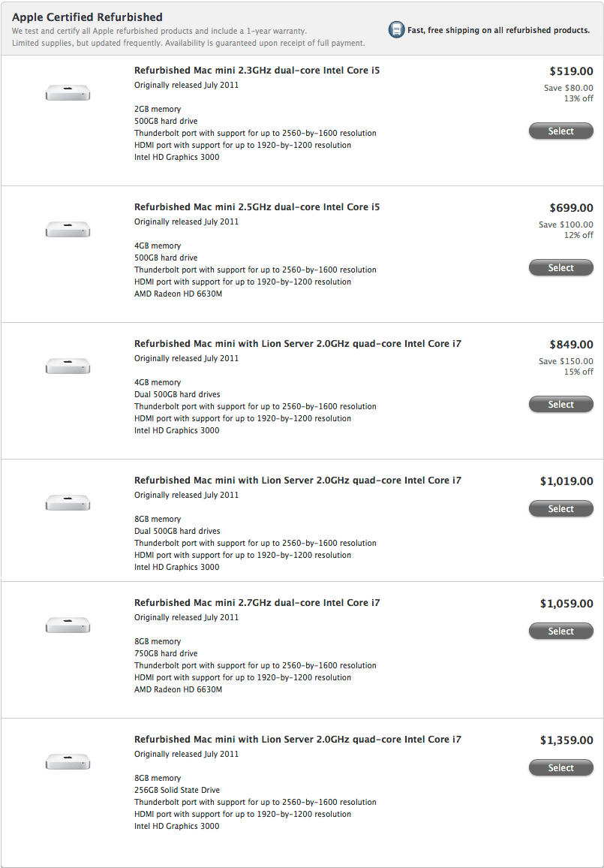Click the Mac mini image beside the $849.00 listing

pyautogui.click(x=68, y=366)
